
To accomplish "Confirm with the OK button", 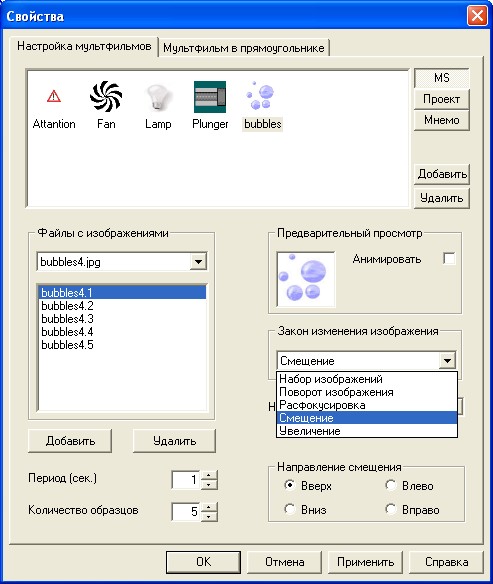I will tap(203, 562).
